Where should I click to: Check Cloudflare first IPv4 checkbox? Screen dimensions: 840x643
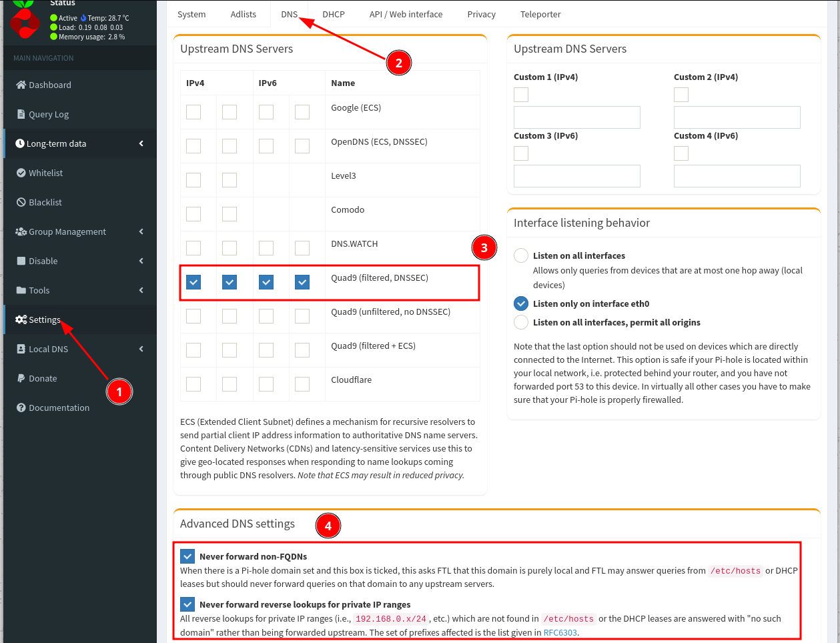(x=193, y=384)
